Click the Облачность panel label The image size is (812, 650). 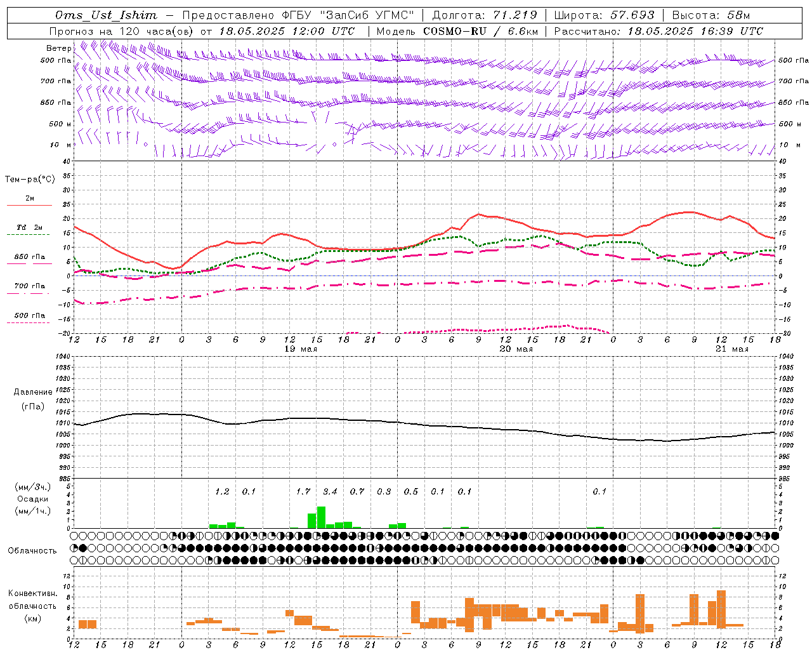[32, 551]
